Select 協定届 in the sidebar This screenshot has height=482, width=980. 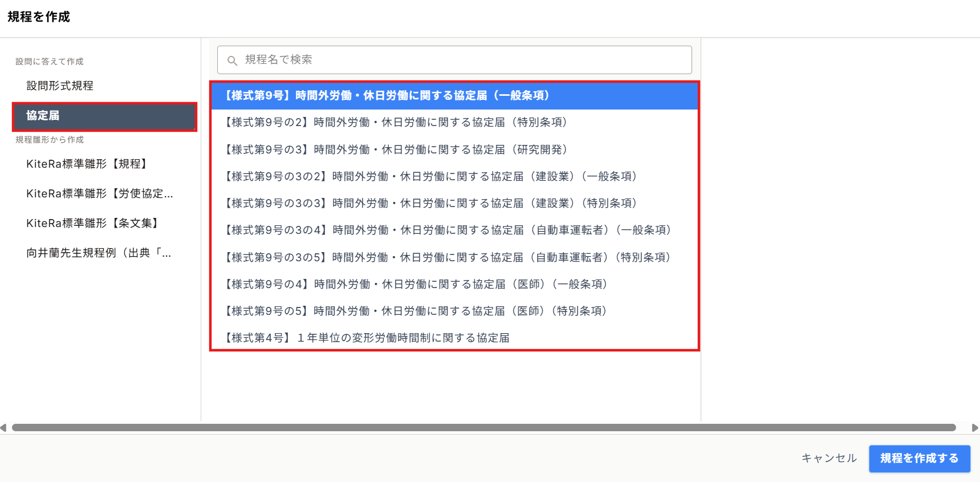[x=104, y=116]
